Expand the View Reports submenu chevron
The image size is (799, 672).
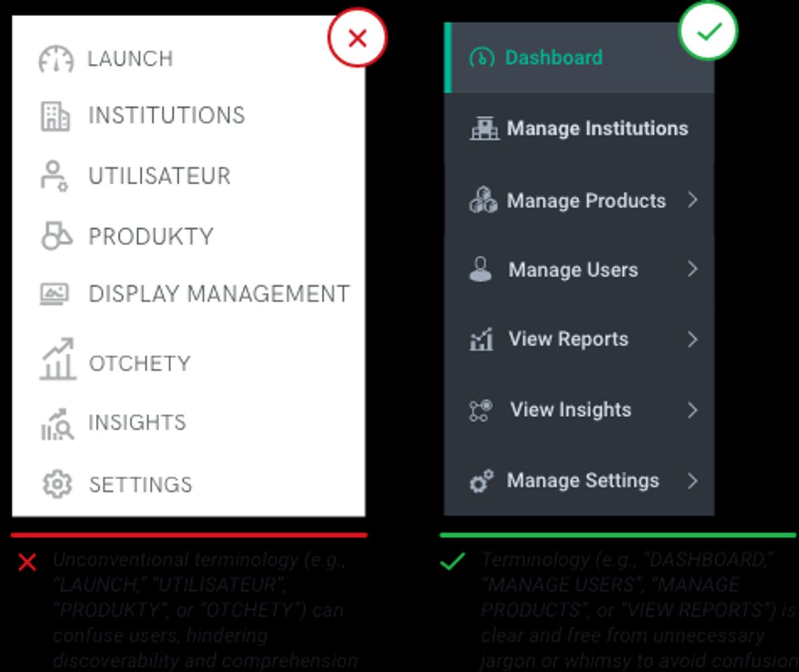coord(692,339)
